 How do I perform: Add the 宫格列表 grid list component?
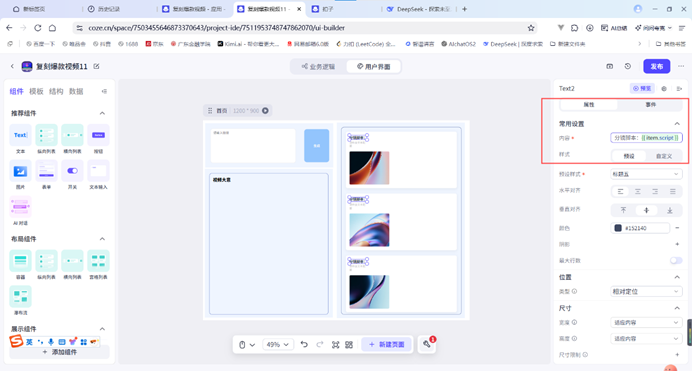(x=98, y=261)
